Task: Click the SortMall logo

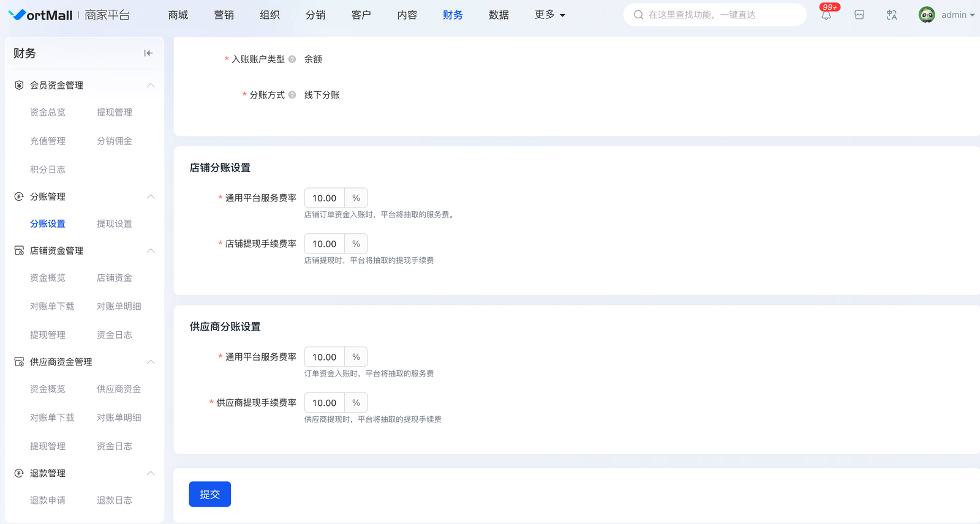Action: point(40,15)
